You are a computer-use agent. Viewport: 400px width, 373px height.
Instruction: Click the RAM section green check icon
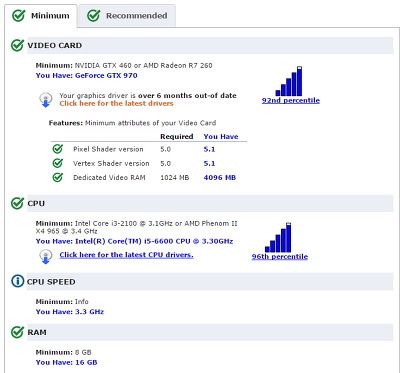click(17, 332)
